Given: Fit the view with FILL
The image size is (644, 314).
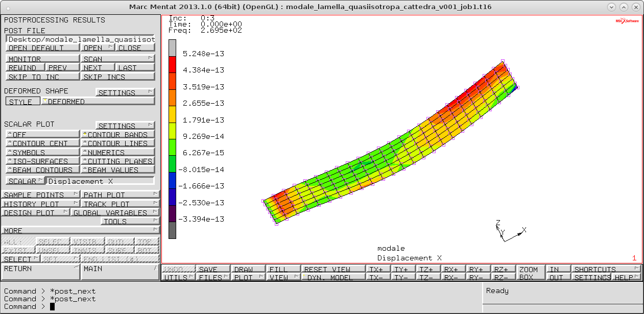Looking at the screenshot, I should click(283, 269).
